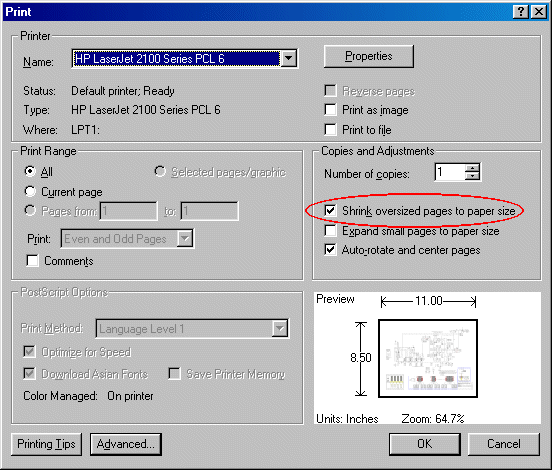This screenshot has width=552, height=470.
Task: Select the All pages radio button
Action: pos(30,171)
